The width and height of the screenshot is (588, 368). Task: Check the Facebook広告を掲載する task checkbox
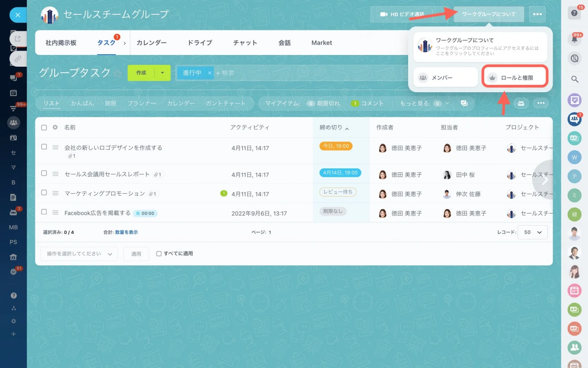click(x=44, y=212)
